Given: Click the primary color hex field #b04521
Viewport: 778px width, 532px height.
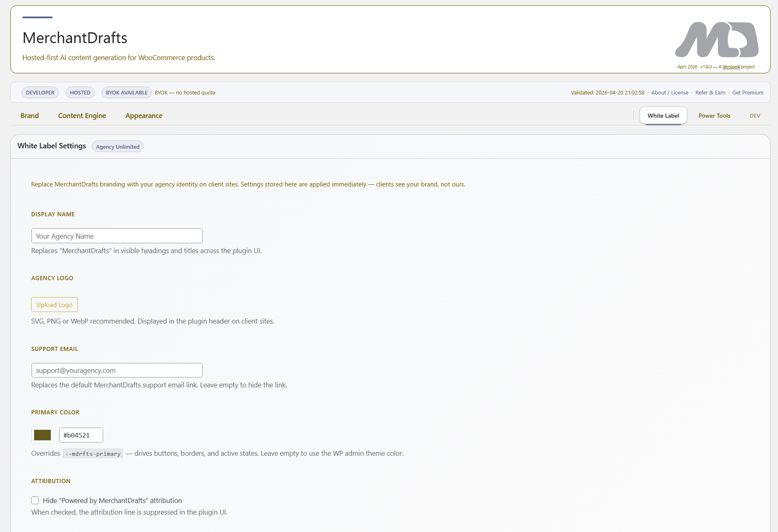Looking at the screenshot, I should click(x=81, y=435).
